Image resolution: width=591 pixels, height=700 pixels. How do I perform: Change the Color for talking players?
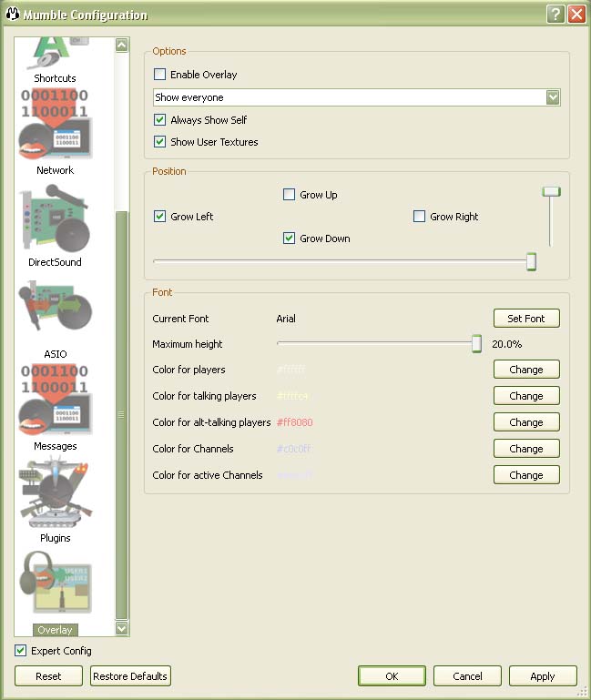[x=526, y=396]
